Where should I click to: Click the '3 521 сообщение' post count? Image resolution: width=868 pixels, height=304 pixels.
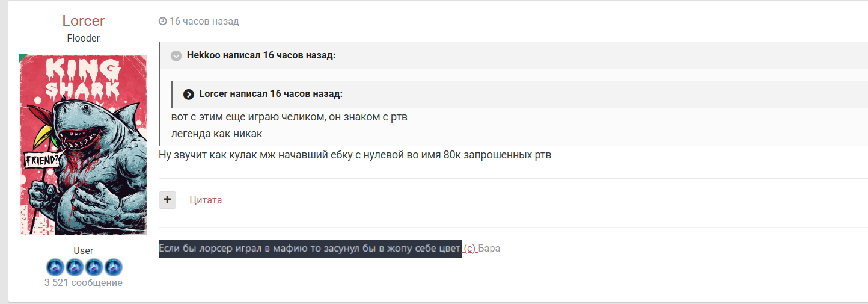[84, 282]
